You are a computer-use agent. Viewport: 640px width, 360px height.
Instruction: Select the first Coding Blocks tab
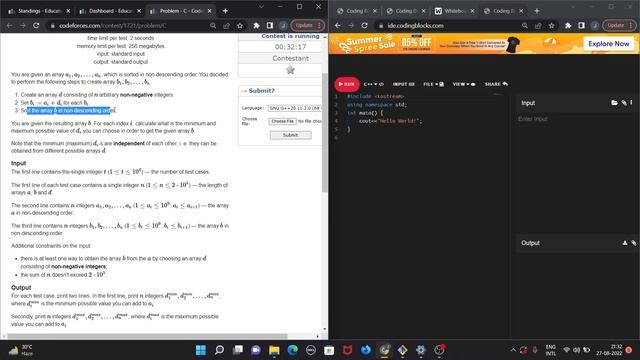[357, 11]
